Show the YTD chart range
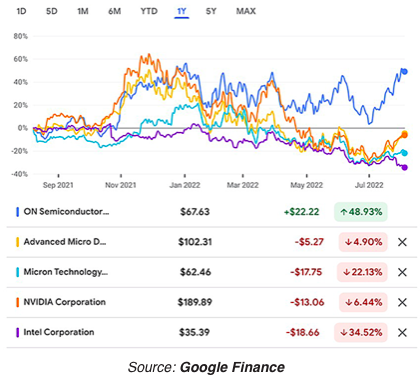This screenshot has width=420, height=381. [149, 11]
